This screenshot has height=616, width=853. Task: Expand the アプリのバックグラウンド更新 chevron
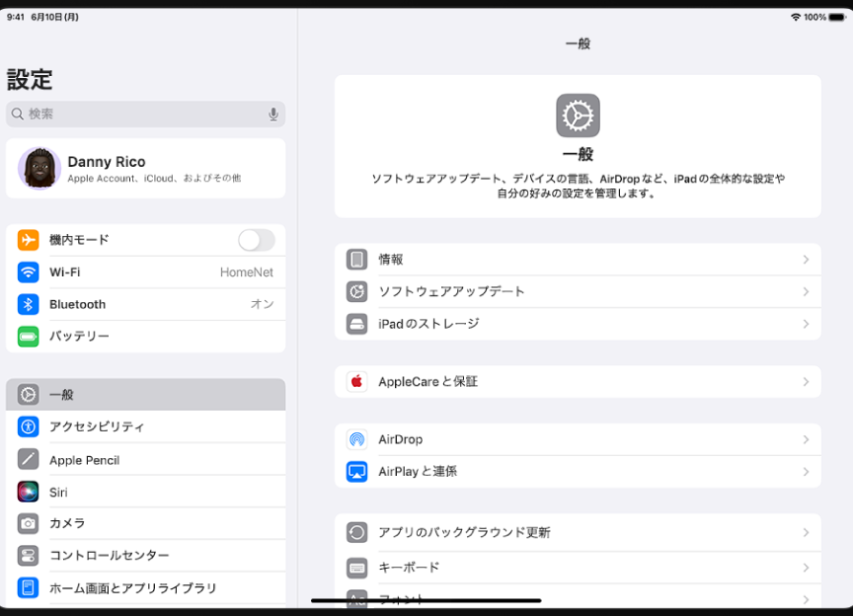[806, 532]
